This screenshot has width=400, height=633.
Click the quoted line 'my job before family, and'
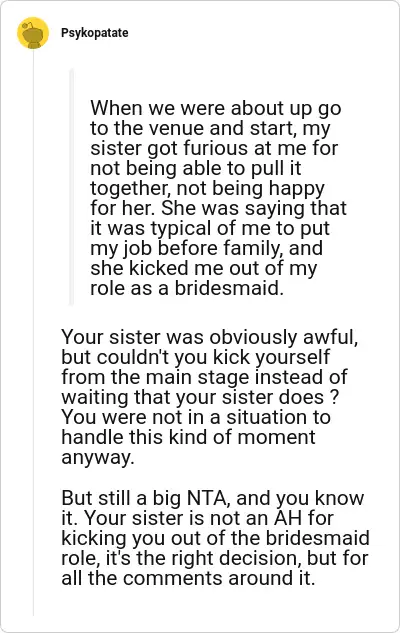click(206, 248)
